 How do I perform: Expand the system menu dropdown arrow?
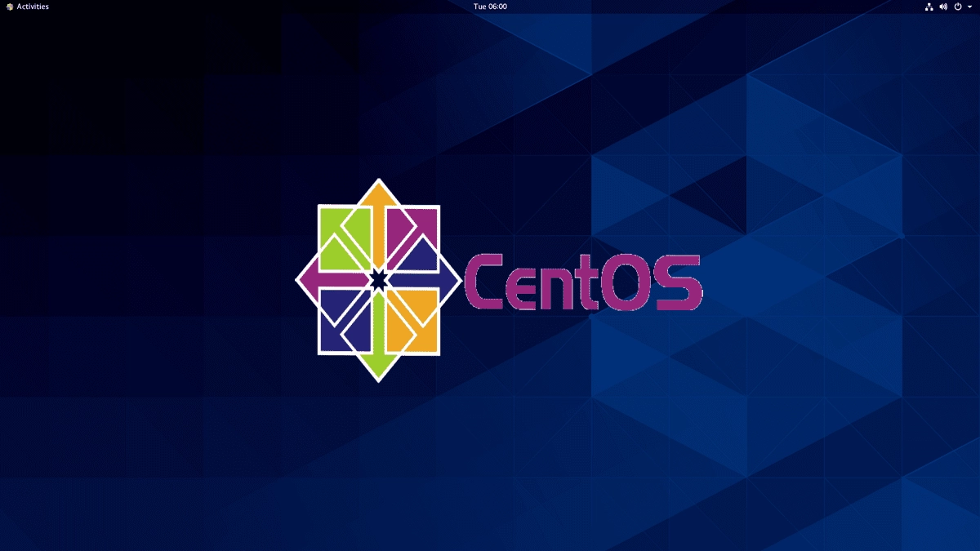click(970, 7)
